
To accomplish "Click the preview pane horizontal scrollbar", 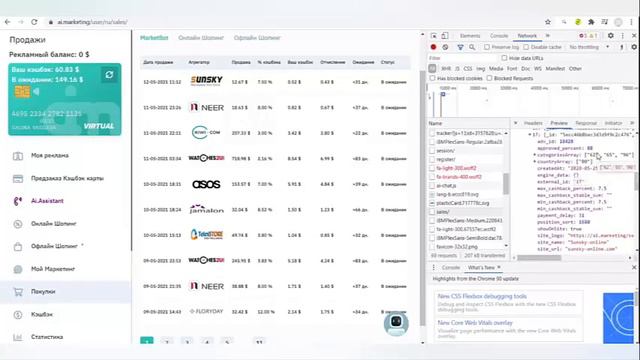I will coord(539,258).
